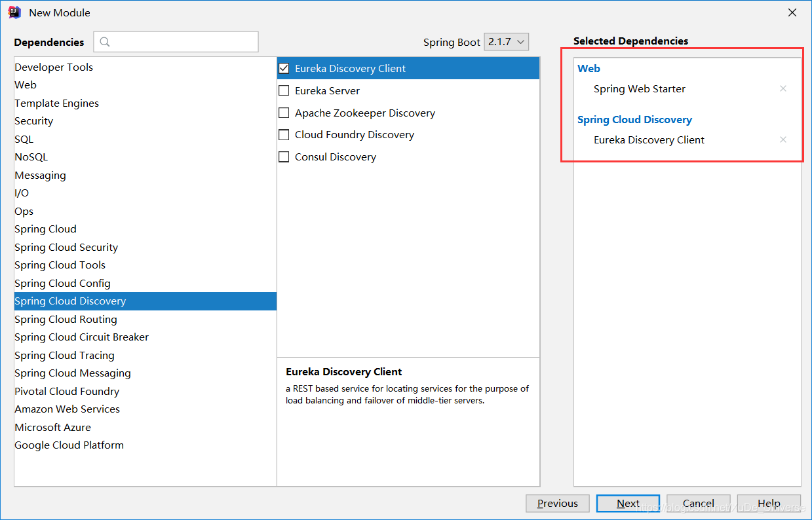Select Spring Cloud Messaging category

click(145, 373)
